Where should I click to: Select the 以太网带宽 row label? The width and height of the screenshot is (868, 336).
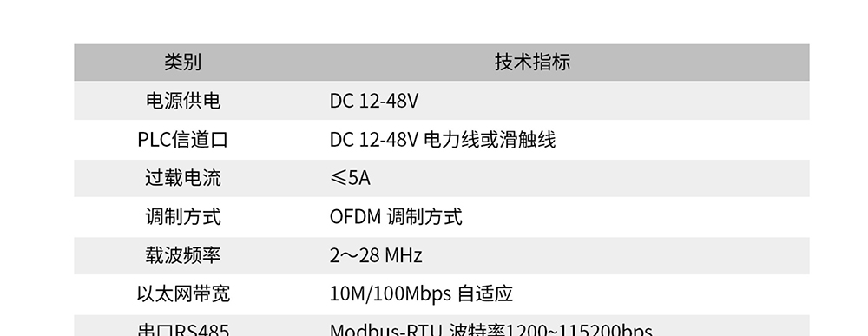(182, 293)
